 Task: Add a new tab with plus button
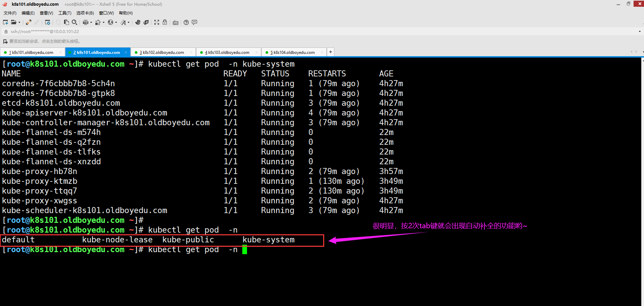331,52
